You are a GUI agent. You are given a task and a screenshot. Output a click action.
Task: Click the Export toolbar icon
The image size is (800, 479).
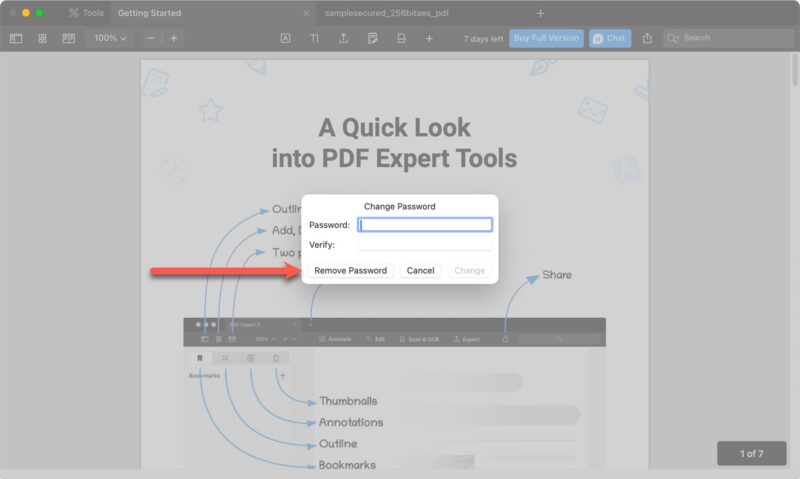344,38
